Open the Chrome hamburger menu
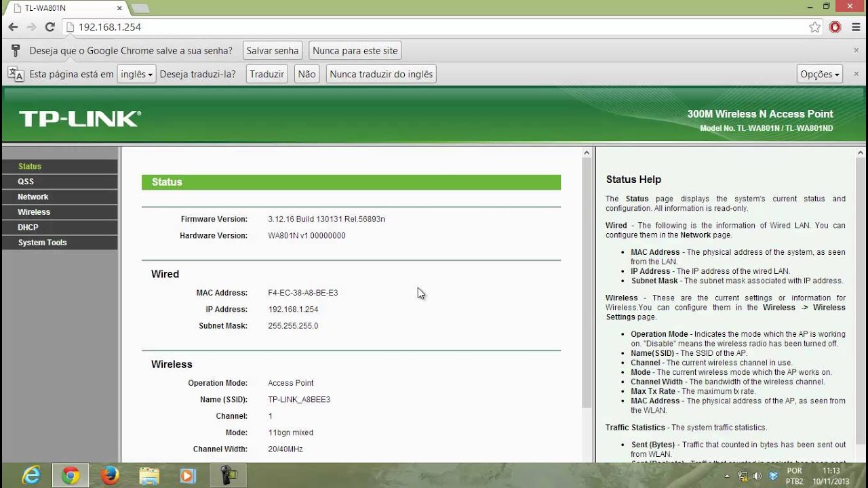Viewport: 868px width, 488px height. [x=856, y=27]
